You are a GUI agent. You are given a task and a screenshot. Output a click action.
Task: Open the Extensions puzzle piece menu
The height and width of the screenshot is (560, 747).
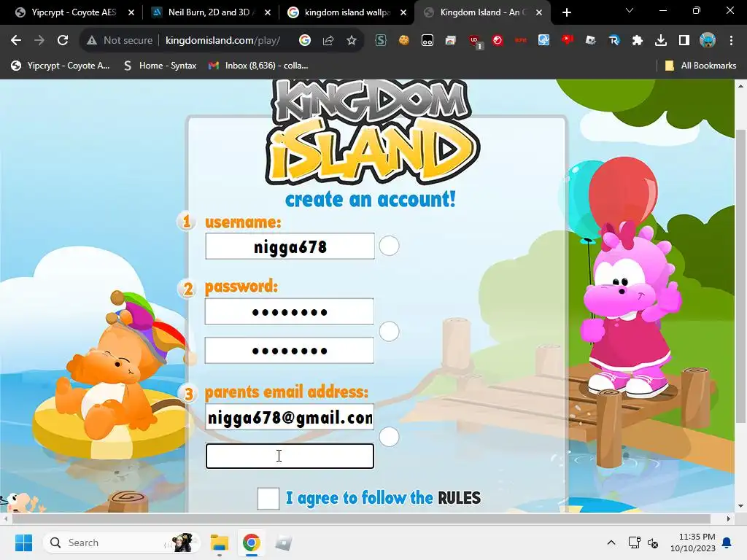[x=638, y=41]
